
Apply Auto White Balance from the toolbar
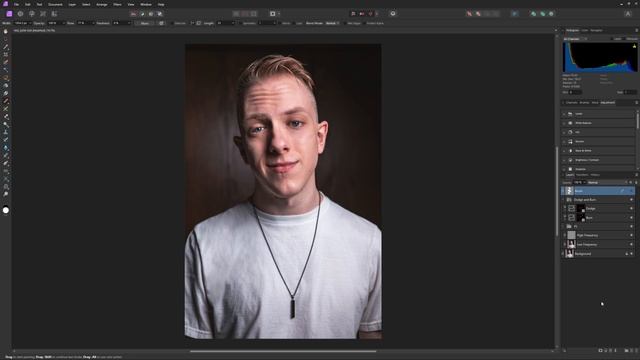click(x=160, y=14)
